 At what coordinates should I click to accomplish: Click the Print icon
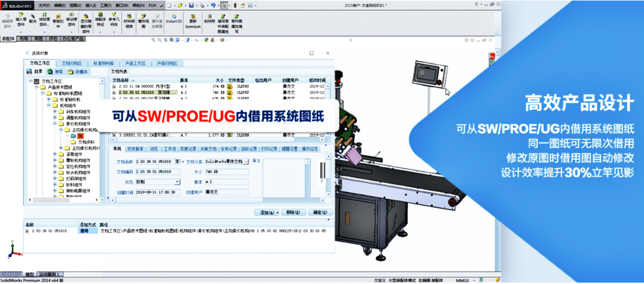(201, 5)
